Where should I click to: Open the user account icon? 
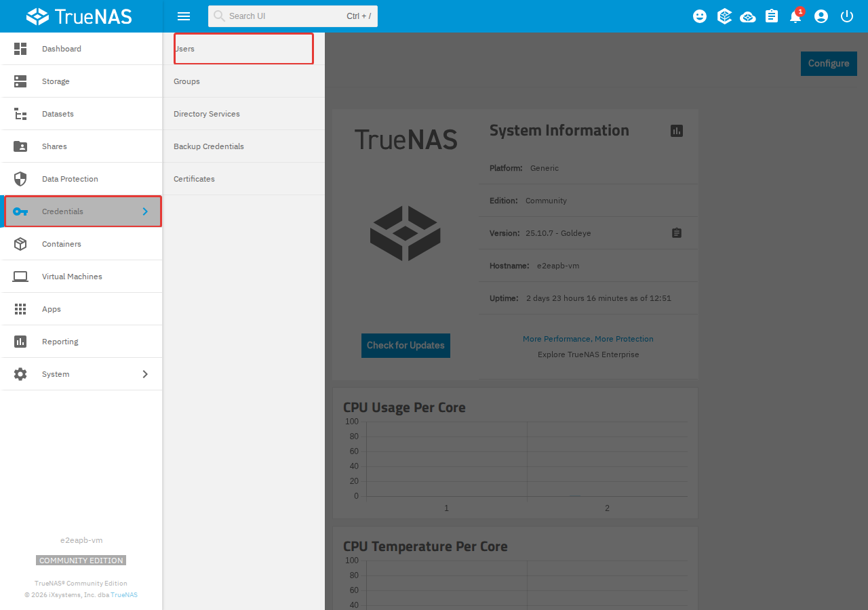(x=821, y=16)
